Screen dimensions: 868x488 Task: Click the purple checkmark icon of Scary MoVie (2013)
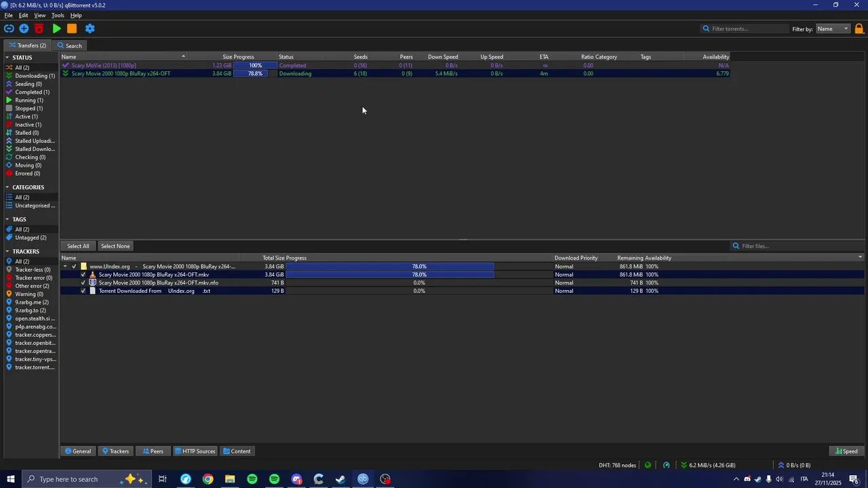65,65
